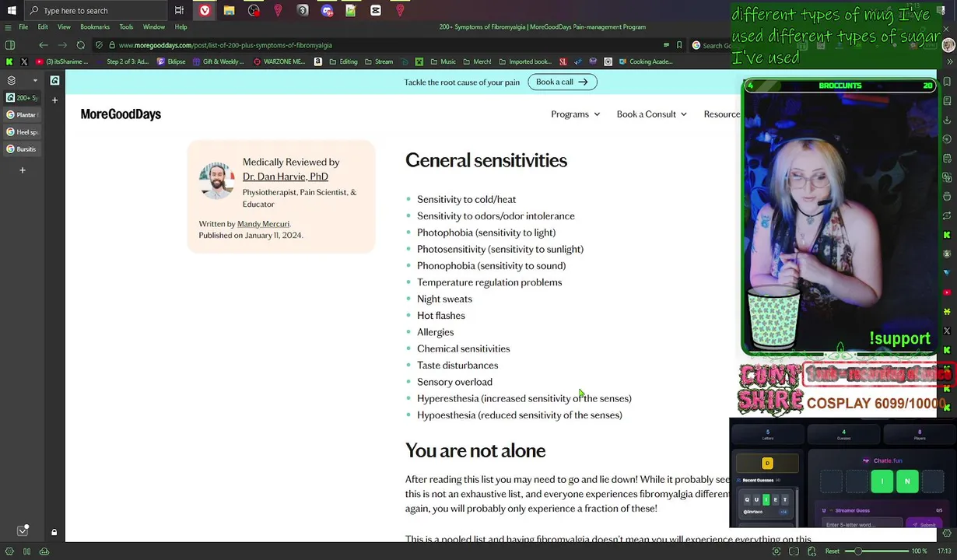Open File Explorer from the taskbar
Viewport: 957px width, 560px height.
coord(229,10)
